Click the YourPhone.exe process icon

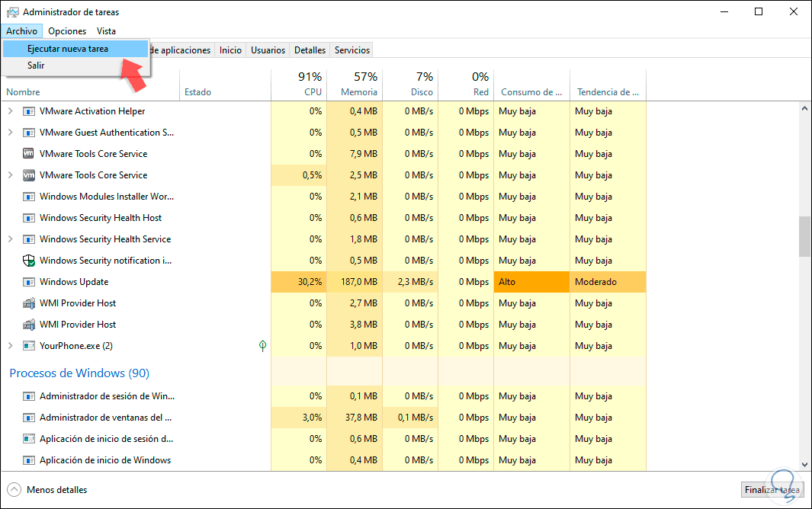tap(30, 346)
